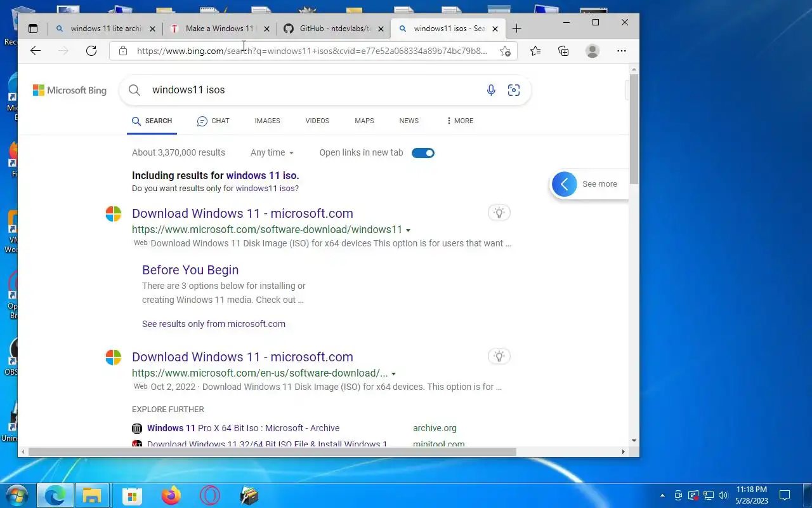This screenshot has width=812, height=508.
Task: Add this page to favorites (star plus icon)
Action: (x=505, y=51)
